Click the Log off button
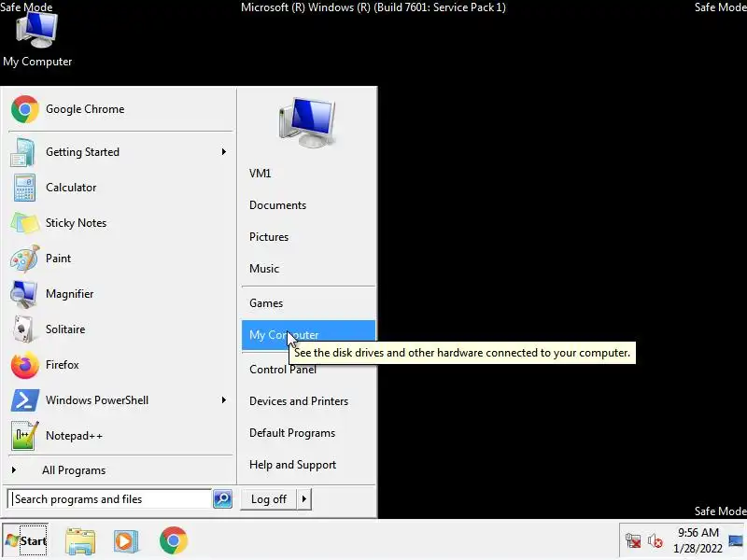The width and height of the screenshot is (747, 560). (x=269, y=499)
